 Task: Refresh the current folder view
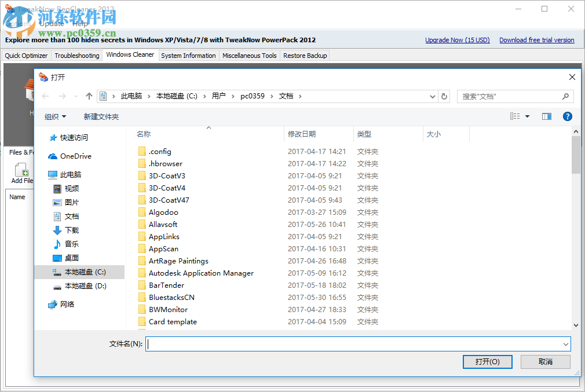pyautogui.click(x=444, y=96)
